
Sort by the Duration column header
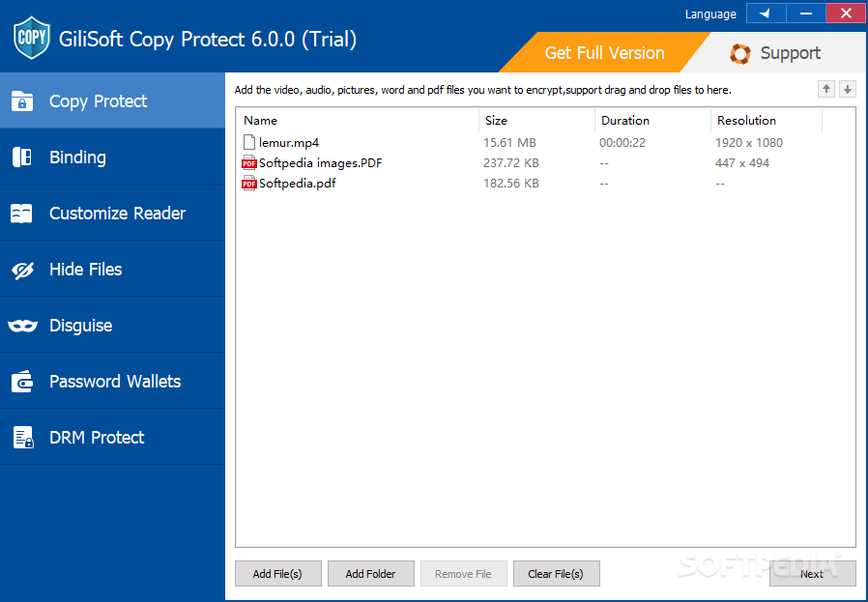tap(653, 120)
